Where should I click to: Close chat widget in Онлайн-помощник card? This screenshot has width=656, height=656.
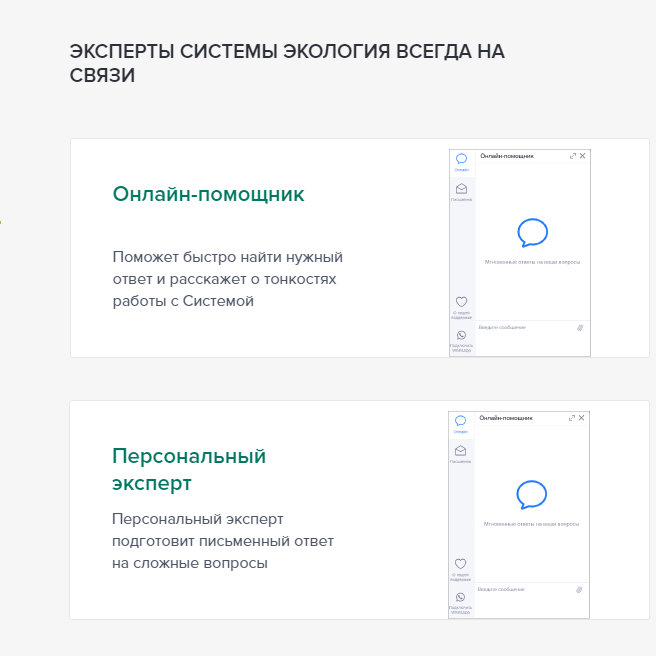pyautogui.click(x=582, y=156)
